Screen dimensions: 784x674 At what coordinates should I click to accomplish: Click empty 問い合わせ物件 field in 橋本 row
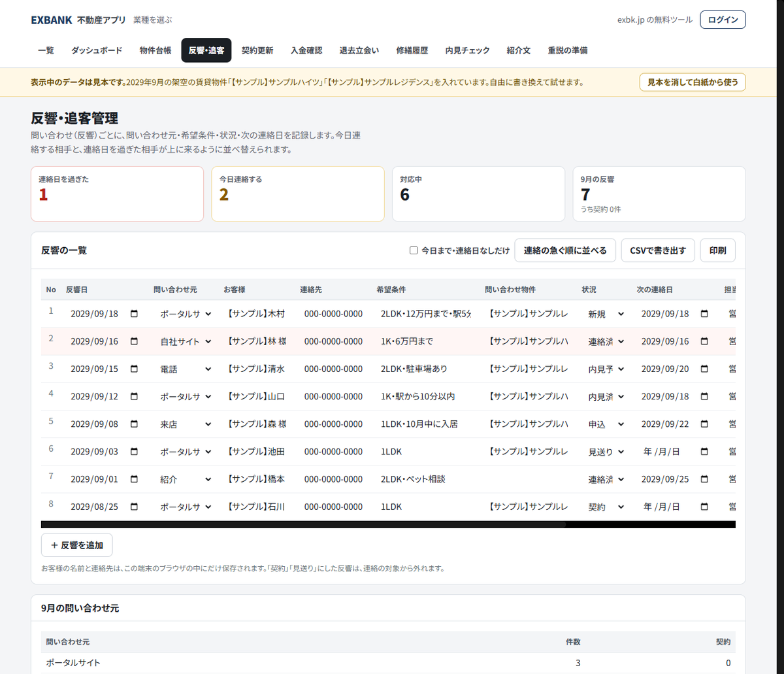pyautogui.click(x=529, y=479)
